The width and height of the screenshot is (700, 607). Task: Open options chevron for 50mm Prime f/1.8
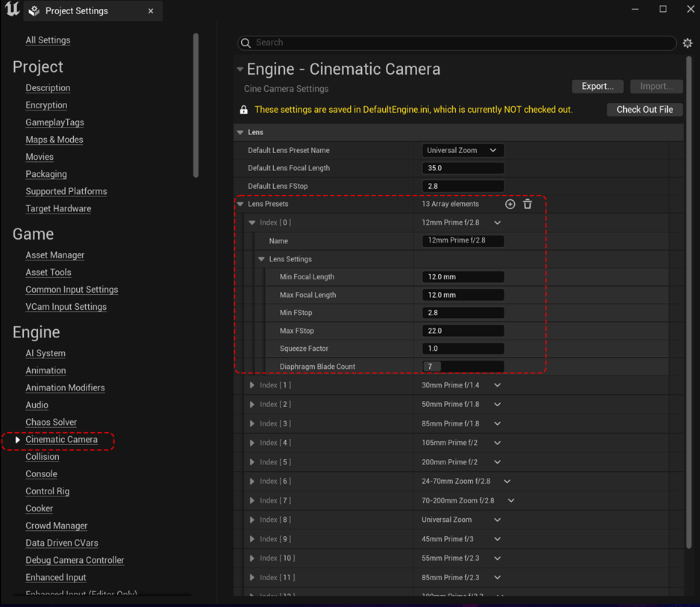tap(497, 404)
